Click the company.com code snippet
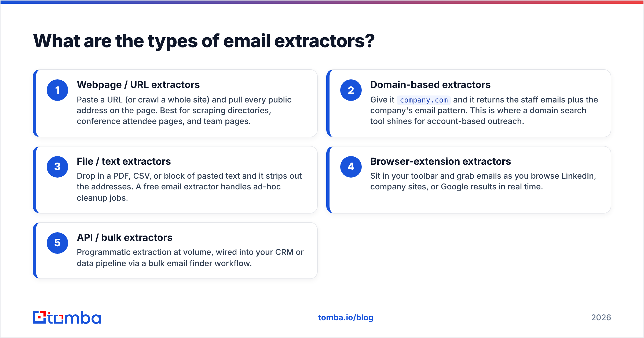The width and height of the screenshot is (644, 338). (x=424, y=100)
